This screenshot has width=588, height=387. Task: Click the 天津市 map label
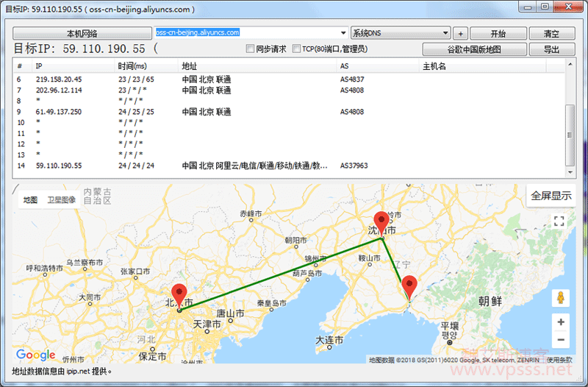click(207, 324)
